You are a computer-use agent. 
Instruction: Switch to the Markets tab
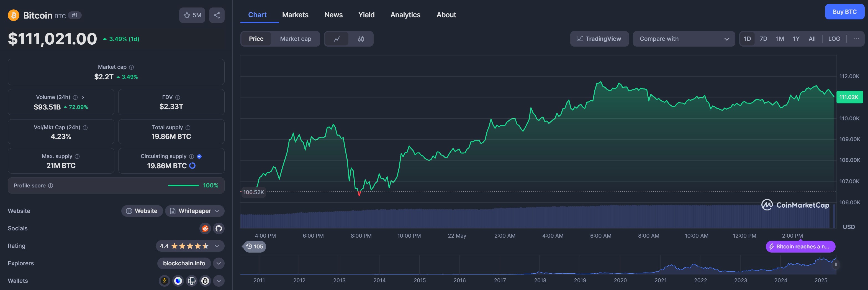pos(295,15)
